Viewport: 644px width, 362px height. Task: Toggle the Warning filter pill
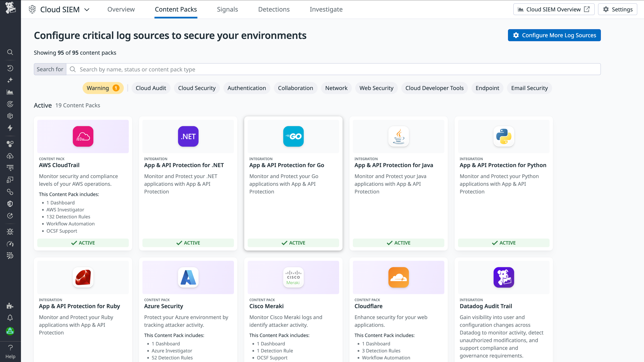[103, 88]
